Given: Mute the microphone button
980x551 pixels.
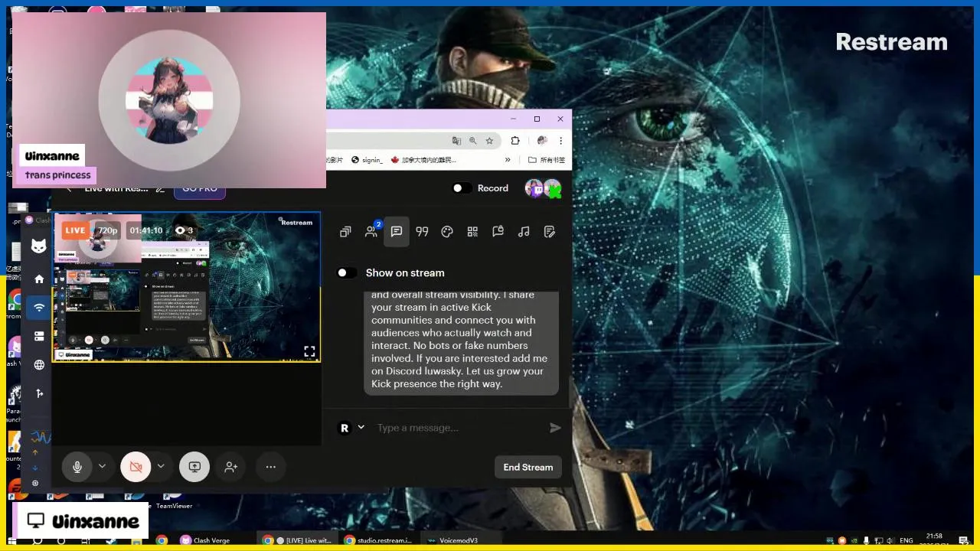Looking at the screenshot, I should [77, 467].
